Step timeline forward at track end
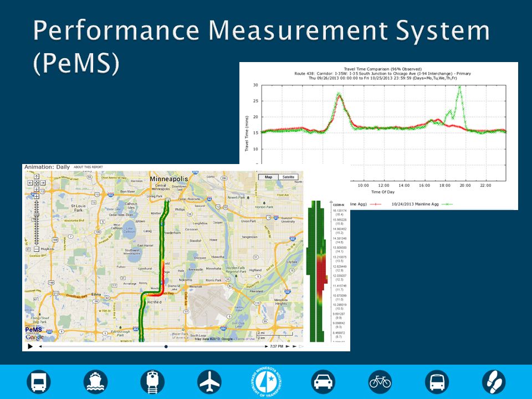This screenshot has width=532, height=399. (x=267, y=346)
